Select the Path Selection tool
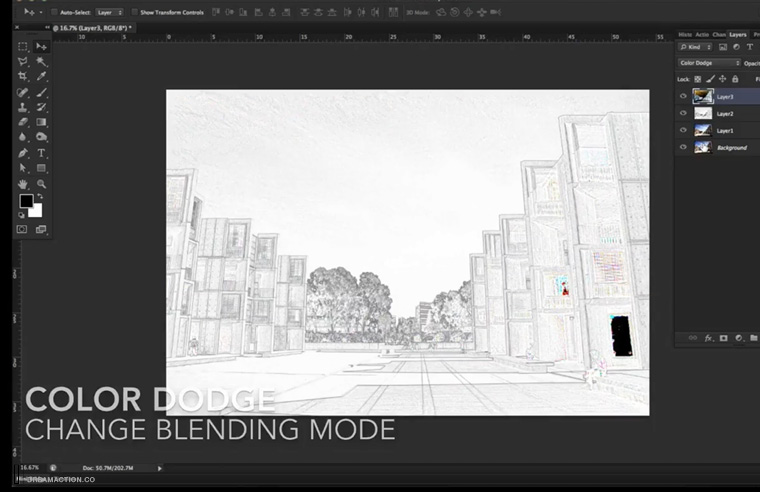760x492 pixels. (x=22, y=168)
